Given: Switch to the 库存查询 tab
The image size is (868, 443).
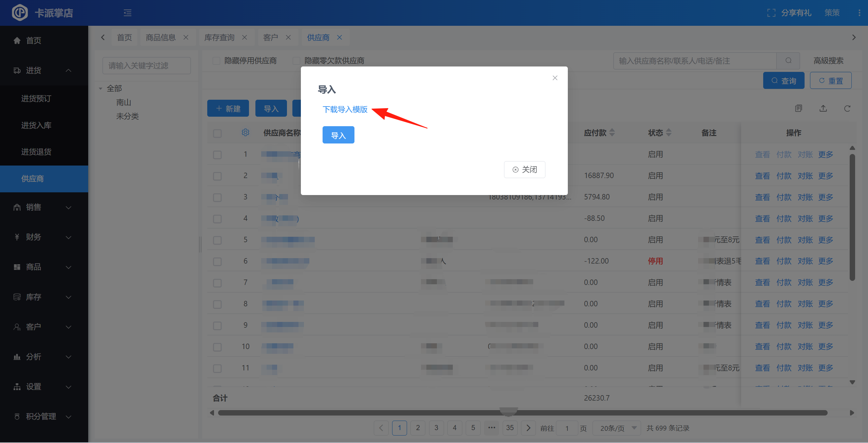Looking at the screenshot, I should [219, 37].
